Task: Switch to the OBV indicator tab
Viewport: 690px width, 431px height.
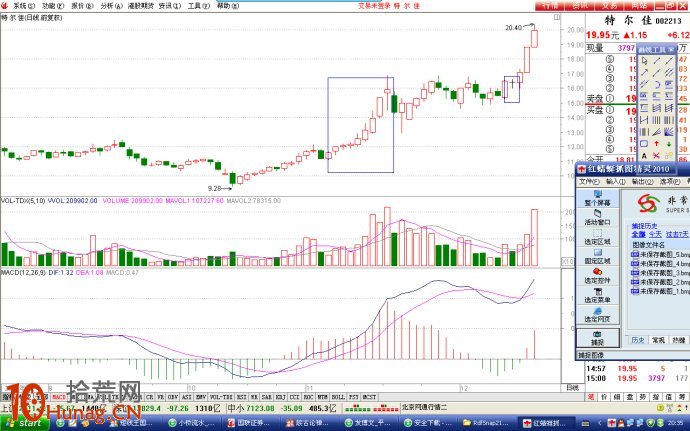Action: 173,397
